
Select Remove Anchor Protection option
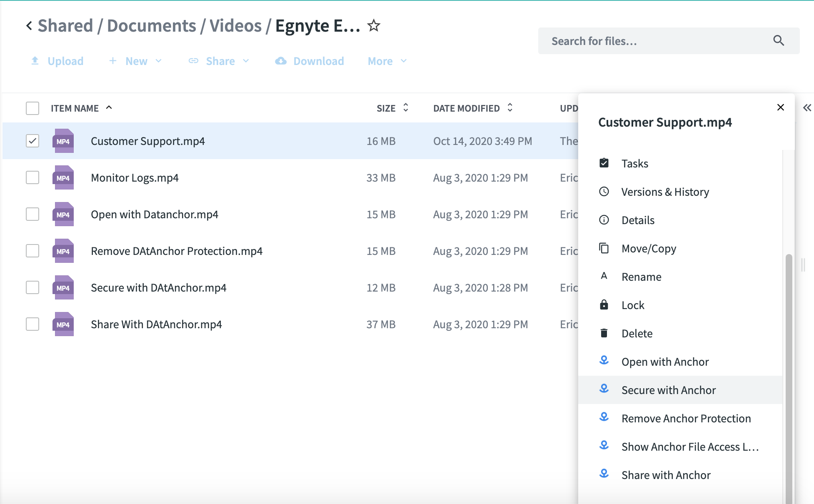pos(686,418)
